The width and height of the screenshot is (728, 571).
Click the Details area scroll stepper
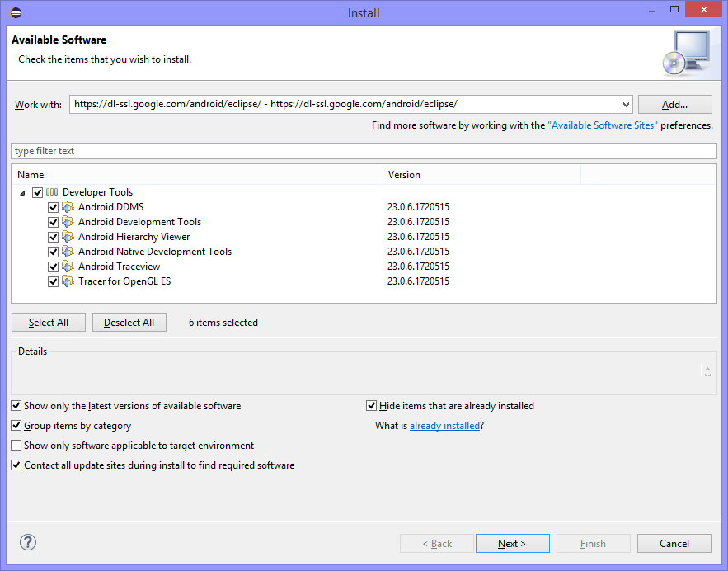click(x=707, y=371)
